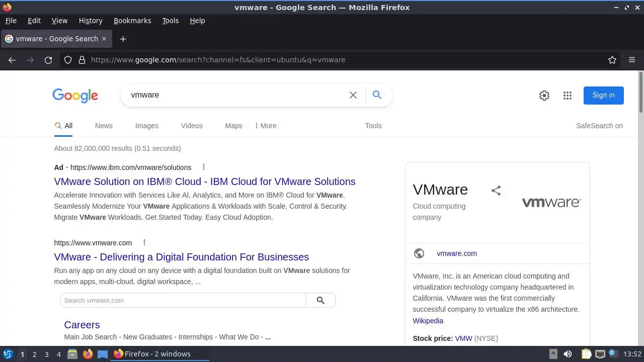Click the show desktop icon in panel

[103, 354]
